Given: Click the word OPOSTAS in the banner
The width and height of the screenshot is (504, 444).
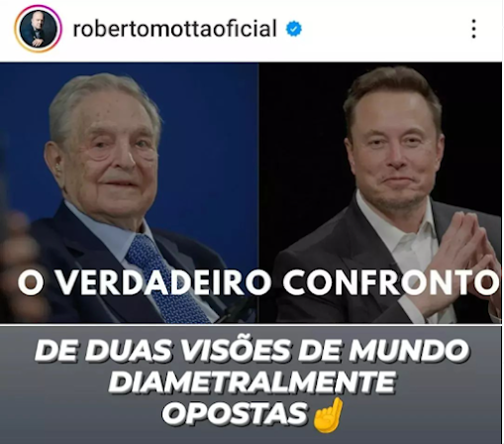Looking at the screenshot, I should [235, 414].
